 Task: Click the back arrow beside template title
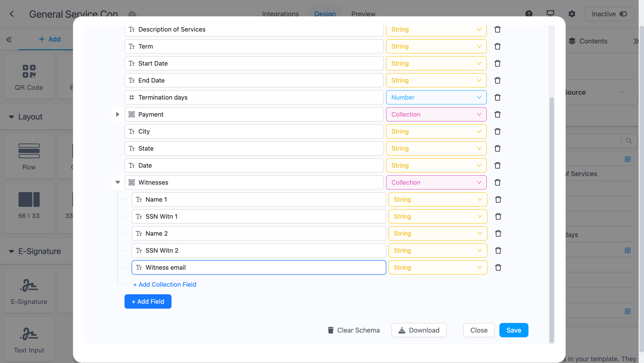[12, 14]
